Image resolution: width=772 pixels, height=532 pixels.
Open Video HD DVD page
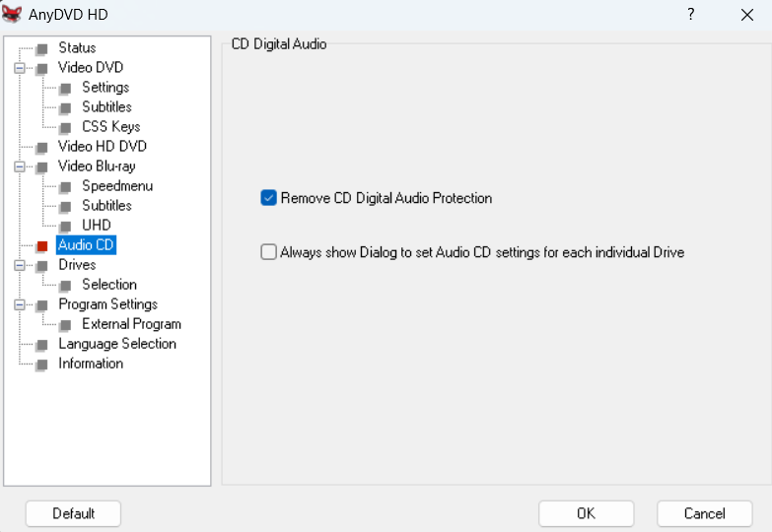pos(102,146)
